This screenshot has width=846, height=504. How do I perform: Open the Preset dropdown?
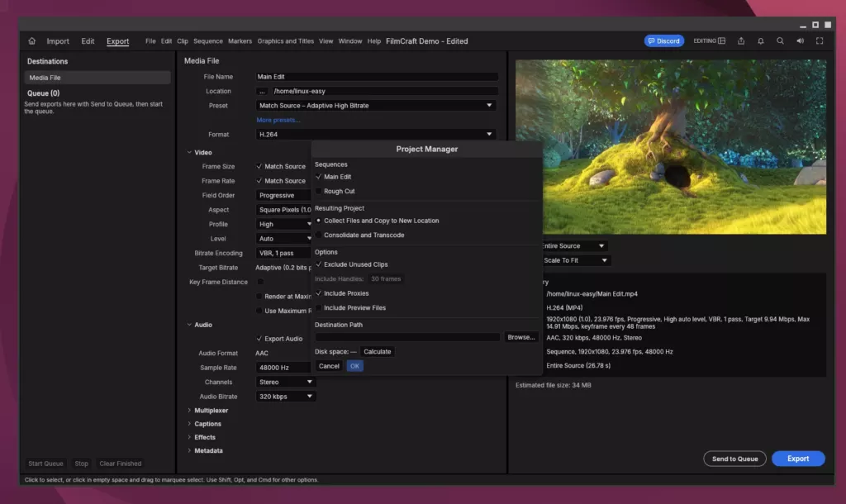pos(376,105)
